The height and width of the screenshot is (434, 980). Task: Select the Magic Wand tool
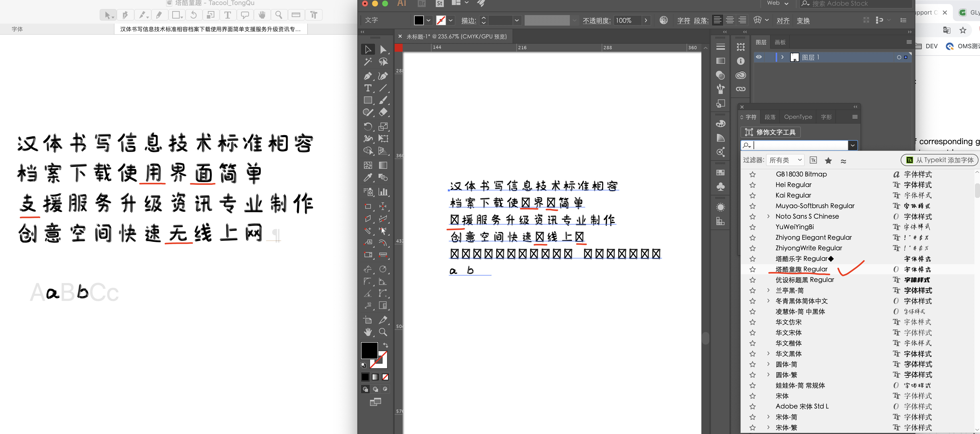[x=367, y=62]
